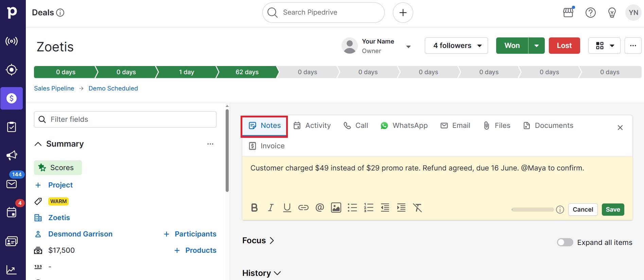644x280 pixels.
Task: Select the 1 day pipeline stage
Action: coord(187,72)
